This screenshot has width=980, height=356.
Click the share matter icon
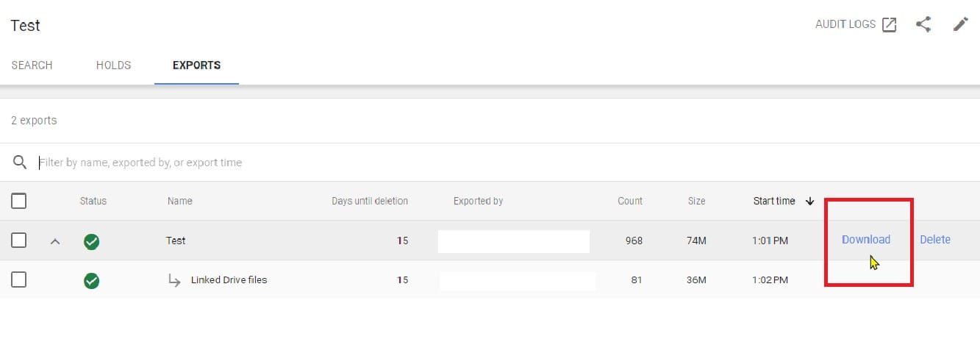(923, 25)
